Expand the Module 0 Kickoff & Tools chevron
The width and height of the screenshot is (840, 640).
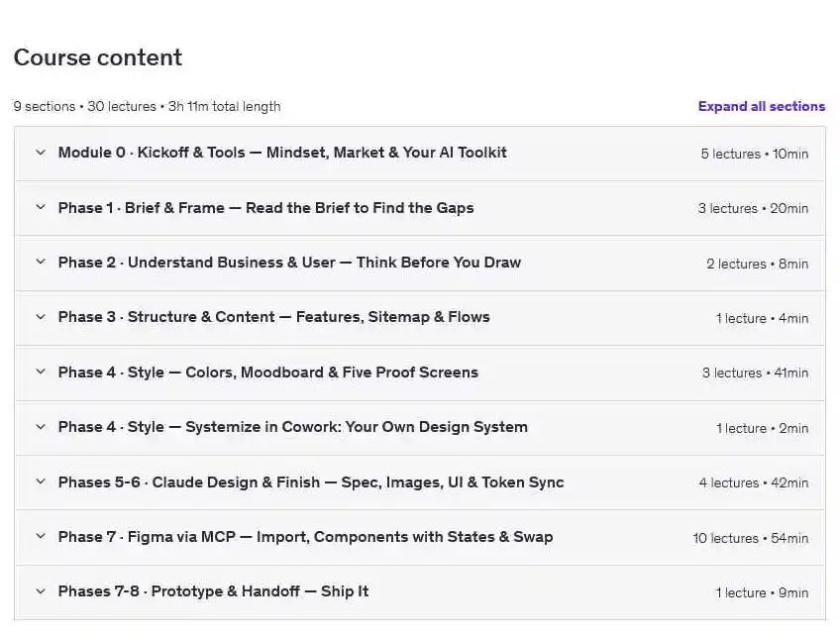coord(41,153)
